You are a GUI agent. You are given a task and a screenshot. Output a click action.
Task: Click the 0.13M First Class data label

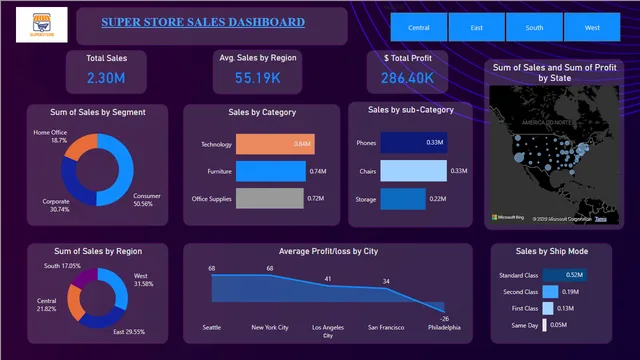[565, 308]
